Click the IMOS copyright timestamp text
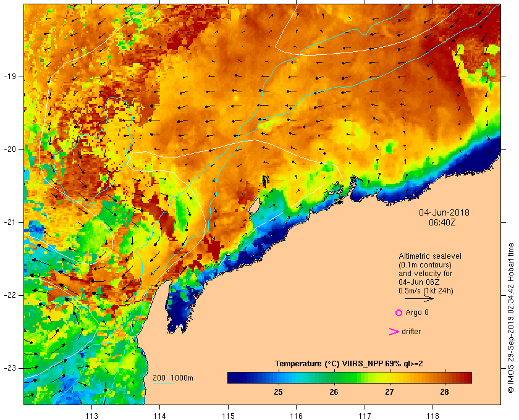 pos(511,318)
